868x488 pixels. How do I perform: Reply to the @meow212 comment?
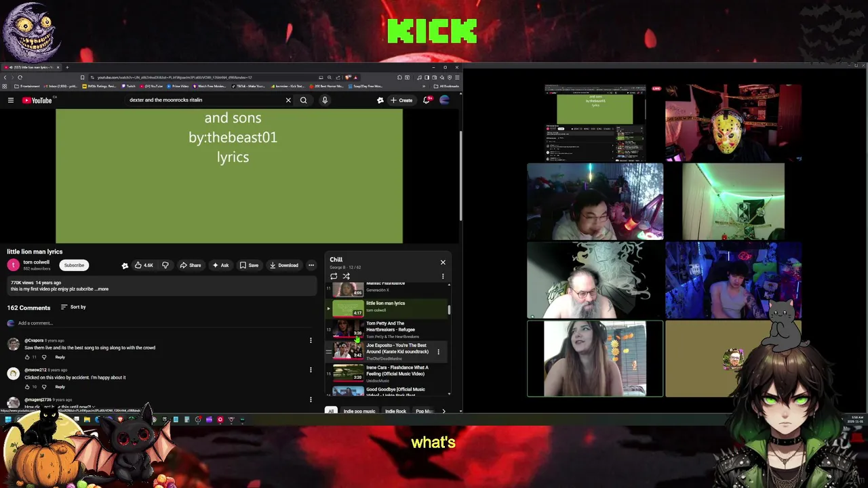pyautogui.click(x=60, y=387)
